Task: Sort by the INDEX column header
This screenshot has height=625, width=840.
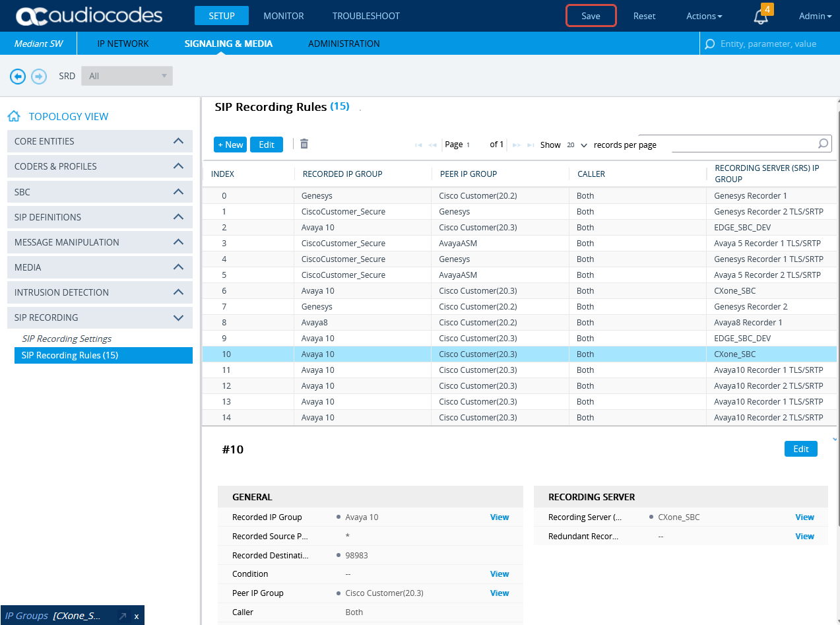Action: click(x=222, y=174)
